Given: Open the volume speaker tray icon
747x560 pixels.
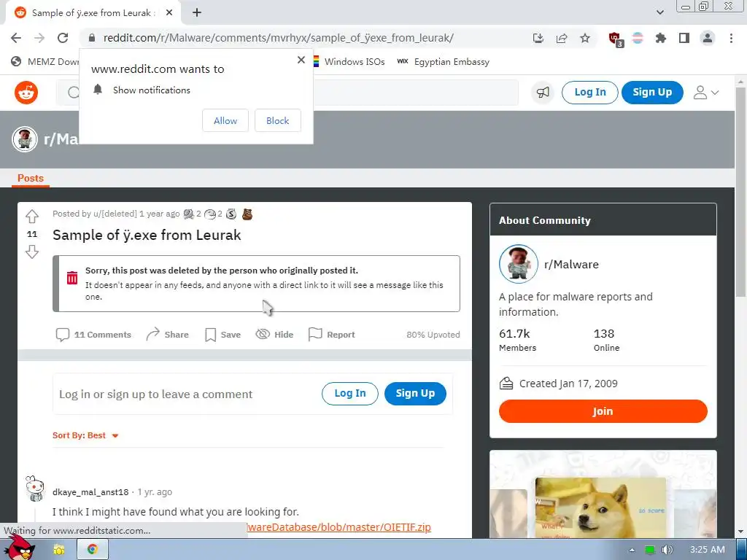Looking at the screenshot, I should (x=667, y=550).
